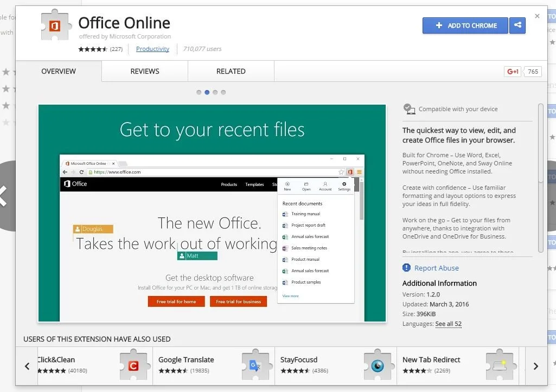Screen dimensions: 556x392
Task: Click the Click&Clean (40180) rating count
Action: tap(78, 371)
